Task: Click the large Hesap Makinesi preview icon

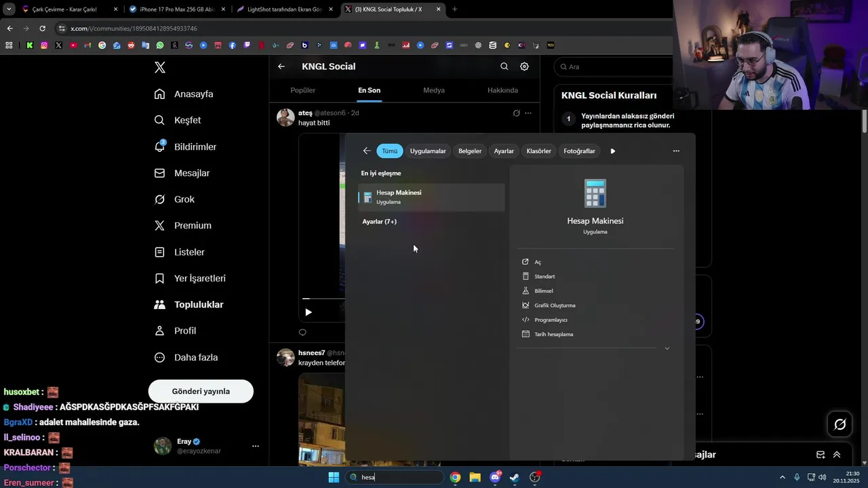Action: [595, 194]
